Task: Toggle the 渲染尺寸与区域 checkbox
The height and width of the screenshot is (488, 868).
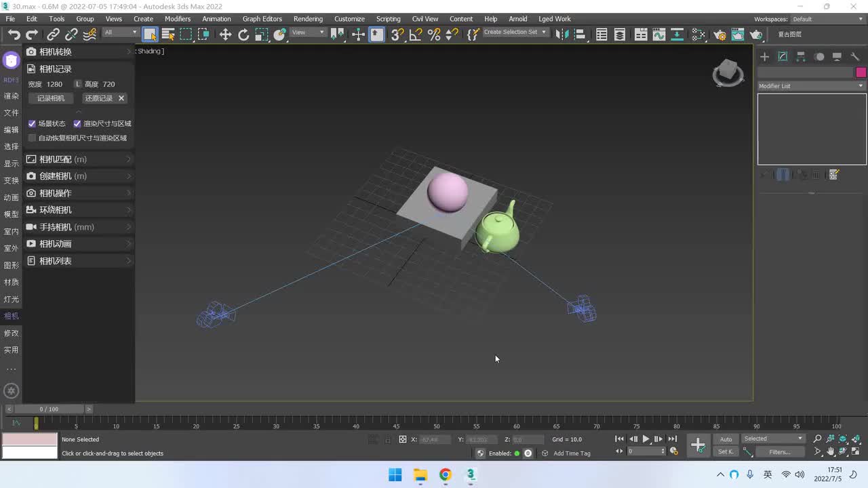Action: tap(77, 124)
